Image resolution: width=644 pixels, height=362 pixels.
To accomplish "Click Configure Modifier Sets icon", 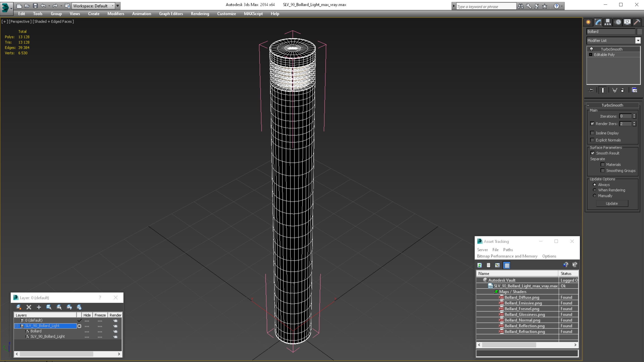I will pos(635,90).
